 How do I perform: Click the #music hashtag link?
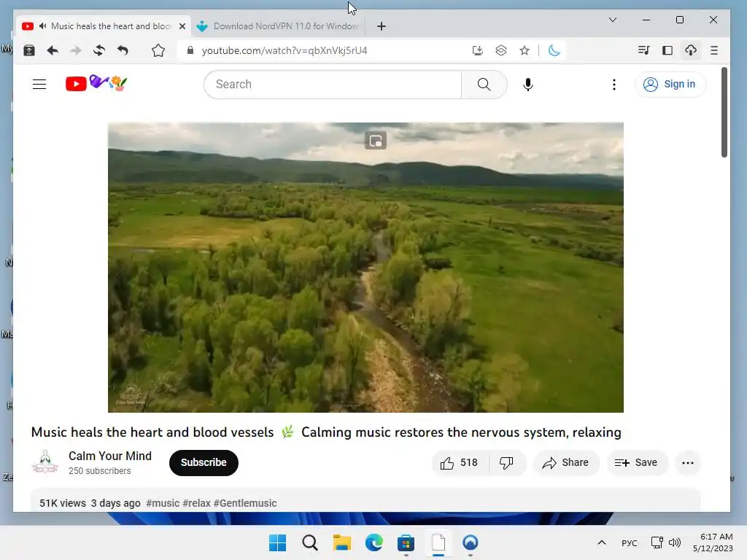click(163, 503)
